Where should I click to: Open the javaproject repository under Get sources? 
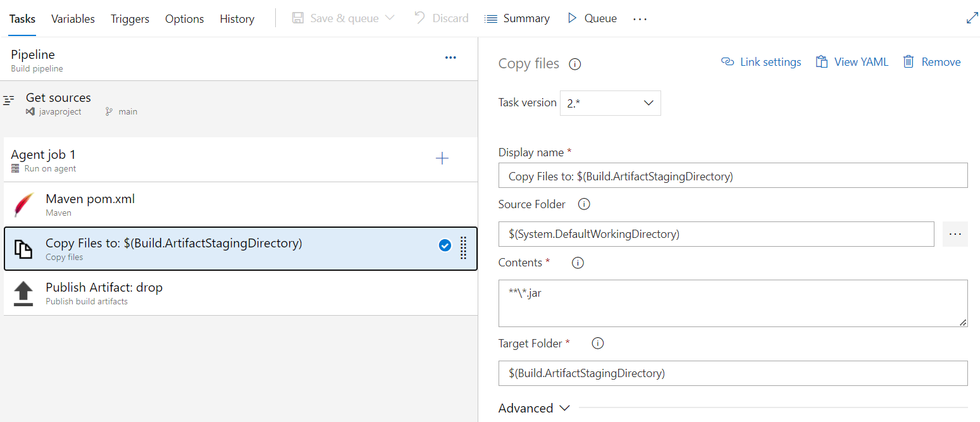(59, 111)
